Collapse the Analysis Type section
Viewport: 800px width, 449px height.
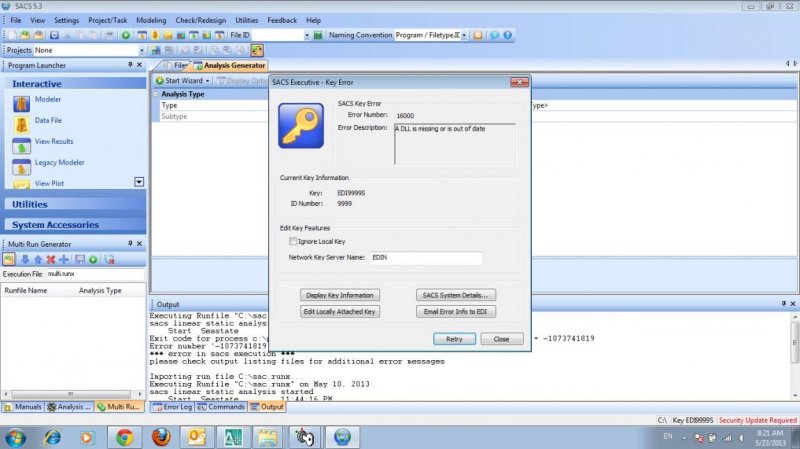click(x=156, y=94)
